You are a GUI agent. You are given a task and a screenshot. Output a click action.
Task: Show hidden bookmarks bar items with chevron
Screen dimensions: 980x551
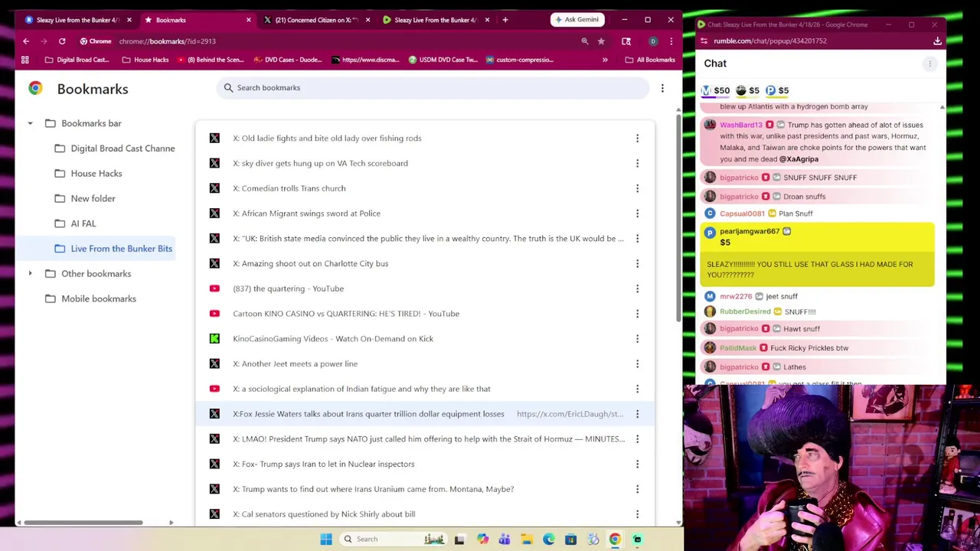pos(605,60)
